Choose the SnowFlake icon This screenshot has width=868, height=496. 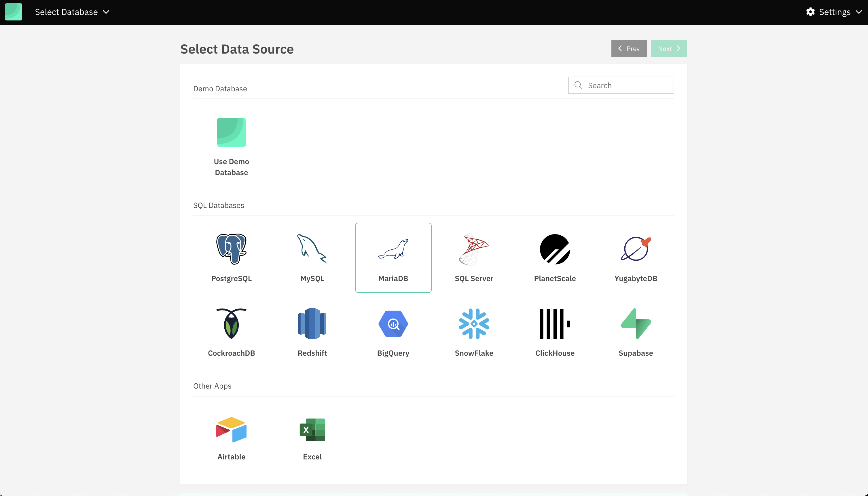pyautogui.click(x=474, y=324)
